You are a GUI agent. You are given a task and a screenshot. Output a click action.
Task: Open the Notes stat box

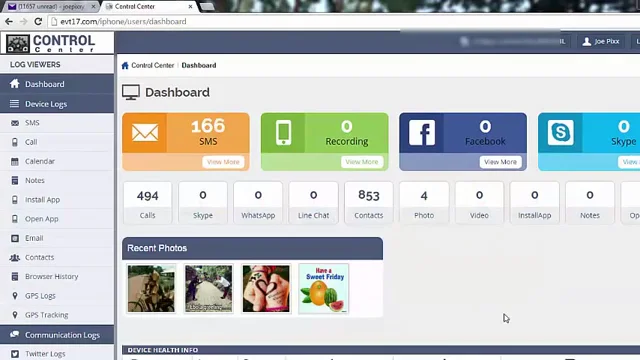click(x=590, y=203)
